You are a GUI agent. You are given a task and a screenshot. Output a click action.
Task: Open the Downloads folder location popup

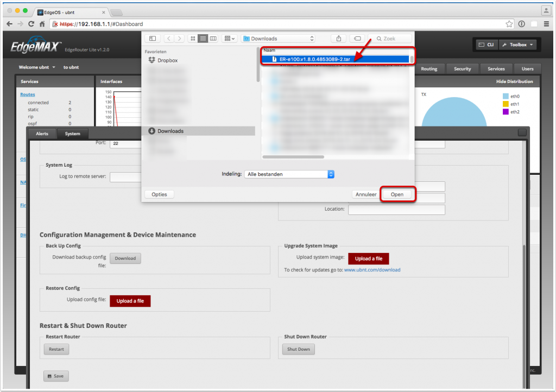279,39
